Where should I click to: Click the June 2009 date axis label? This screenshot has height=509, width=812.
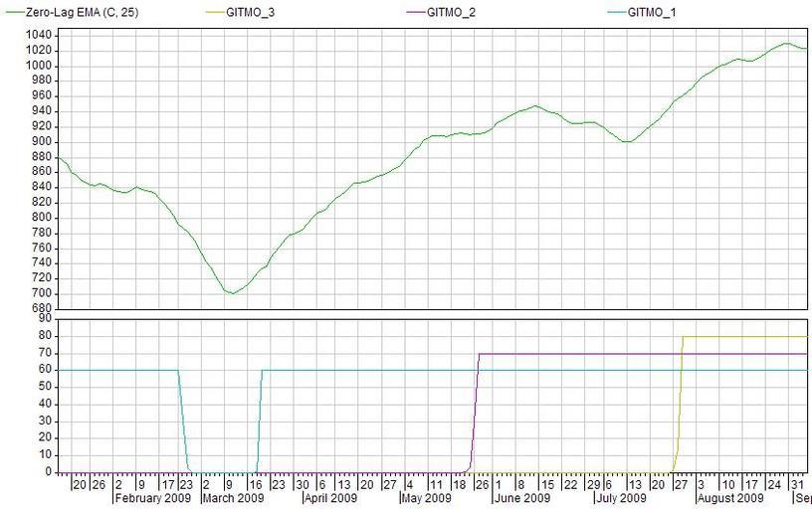point(522,498)
